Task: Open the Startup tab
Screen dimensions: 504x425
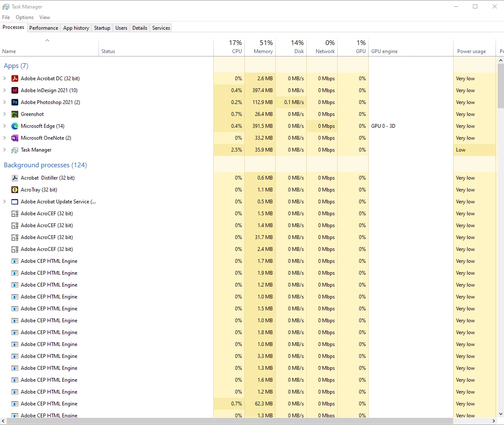Action: coord(102,28)
